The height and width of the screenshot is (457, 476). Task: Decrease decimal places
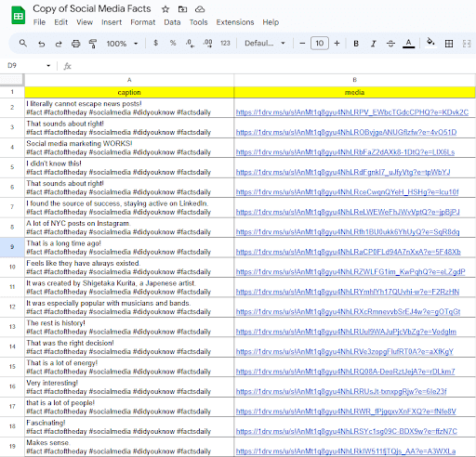click(x=190, y=44)
